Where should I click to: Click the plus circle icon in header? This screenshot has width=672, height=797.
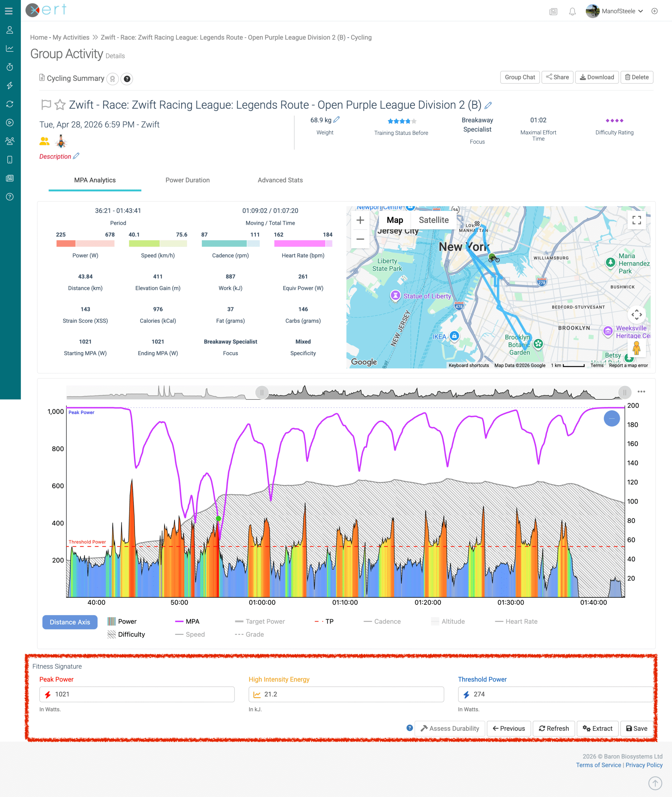(655, 11)
